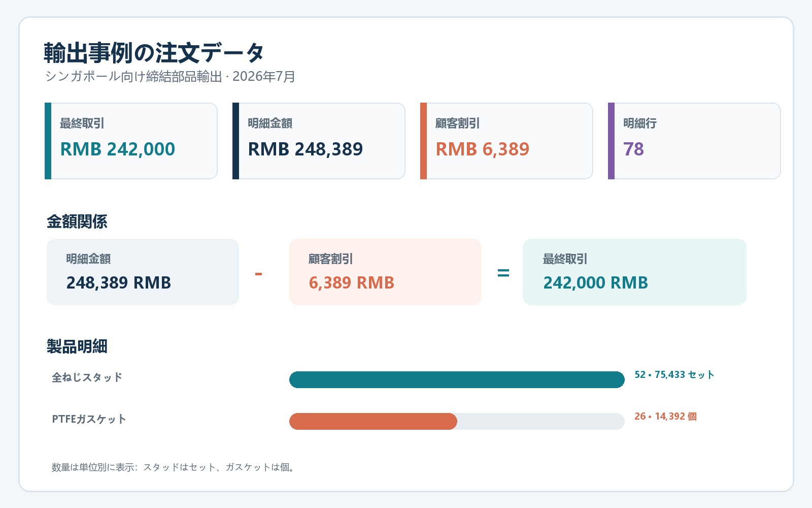
Task: Open the 明細行 78 summary card
Action: (x=694, y=141)
